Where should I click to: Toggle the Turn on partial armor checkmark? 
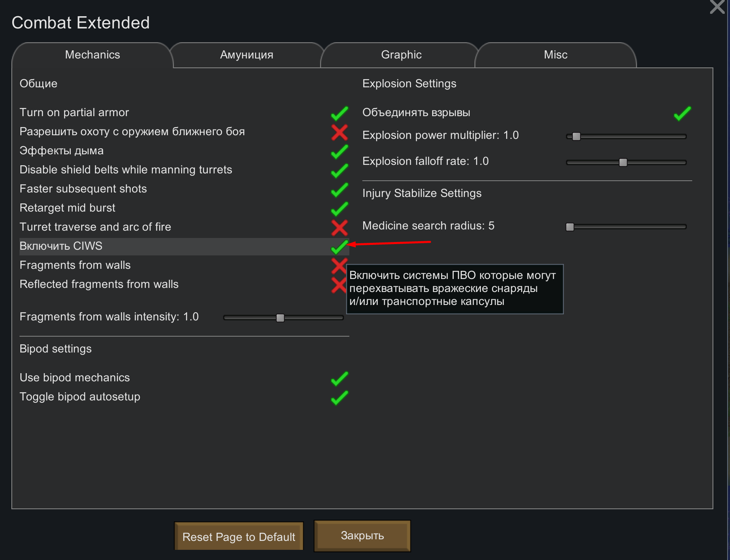pyautogui.click(x=339, y=113)
